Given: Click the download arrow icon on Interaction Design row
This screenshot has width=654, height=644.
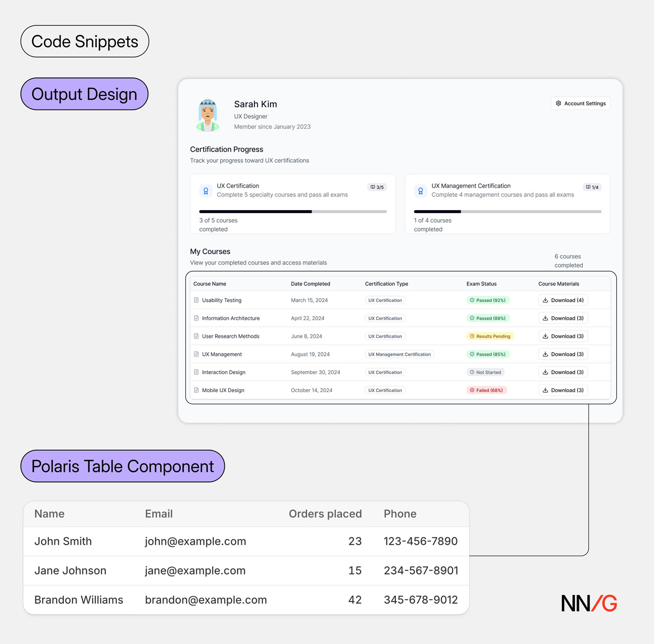Looking at the screenshot, I should 545,372.
